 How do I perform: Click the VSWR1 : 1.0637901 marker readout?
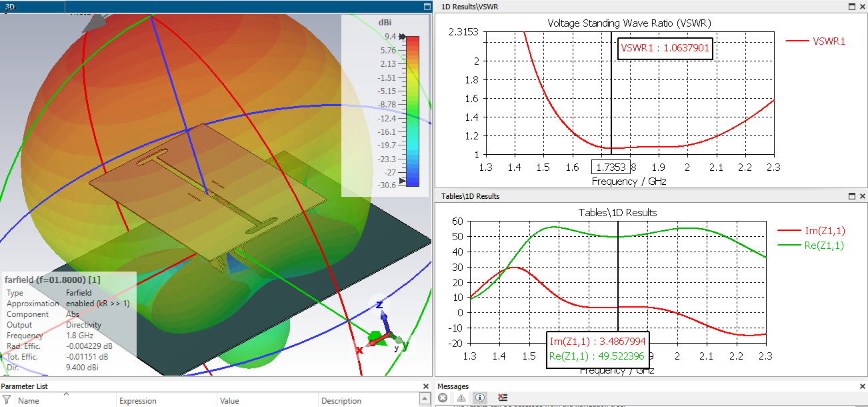click(665, 48)
